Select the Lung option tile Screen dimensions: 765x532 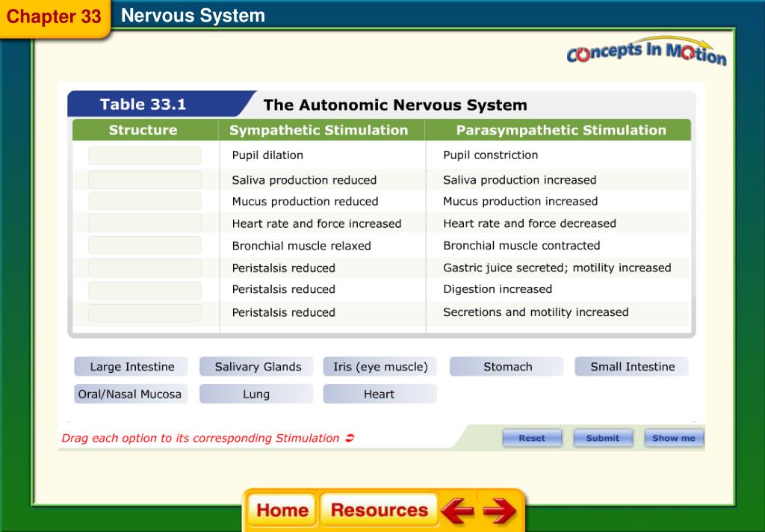click(x=256, y=394)
